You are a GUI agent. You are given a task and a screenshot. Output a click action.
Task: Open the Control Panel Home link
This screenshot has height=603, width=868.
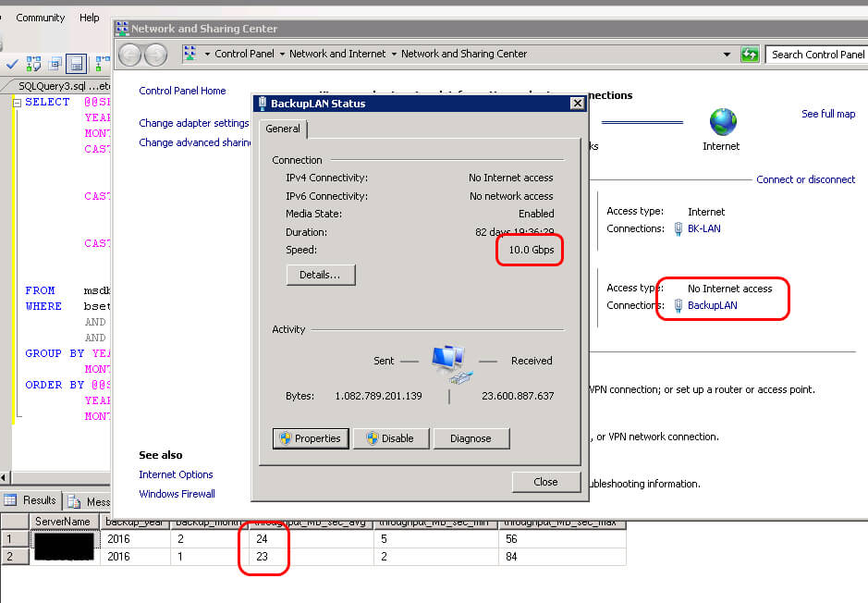[182, 91]
